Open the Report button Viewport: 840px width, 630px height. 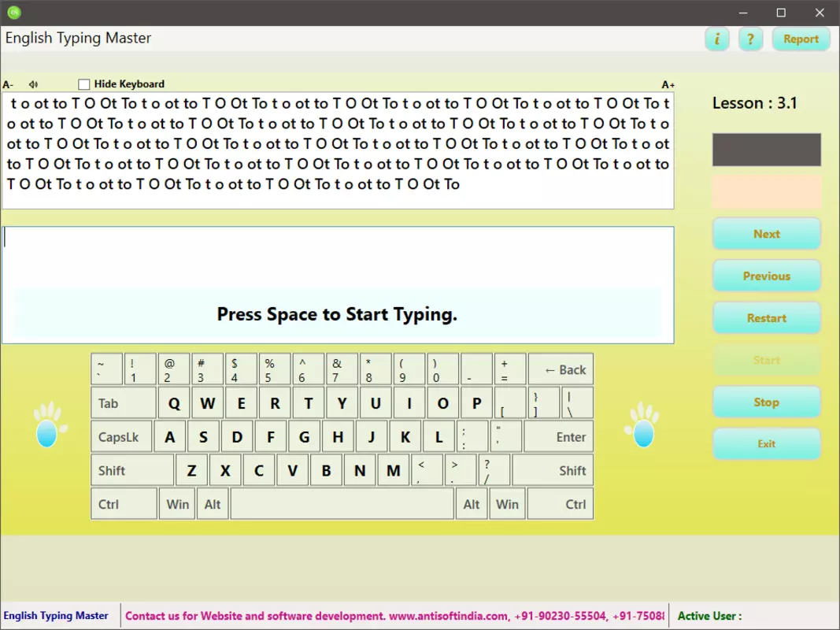[x=801, y=39]
